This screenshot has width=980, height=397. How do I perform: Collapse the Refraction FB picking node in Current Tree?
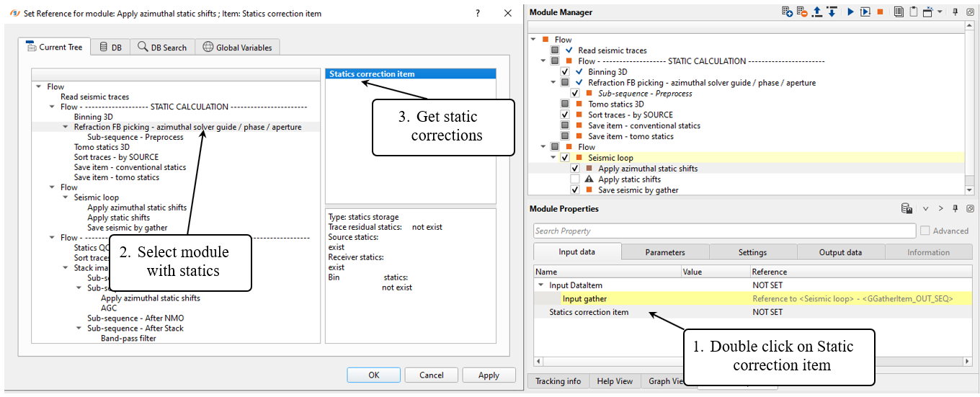point(65,127)
